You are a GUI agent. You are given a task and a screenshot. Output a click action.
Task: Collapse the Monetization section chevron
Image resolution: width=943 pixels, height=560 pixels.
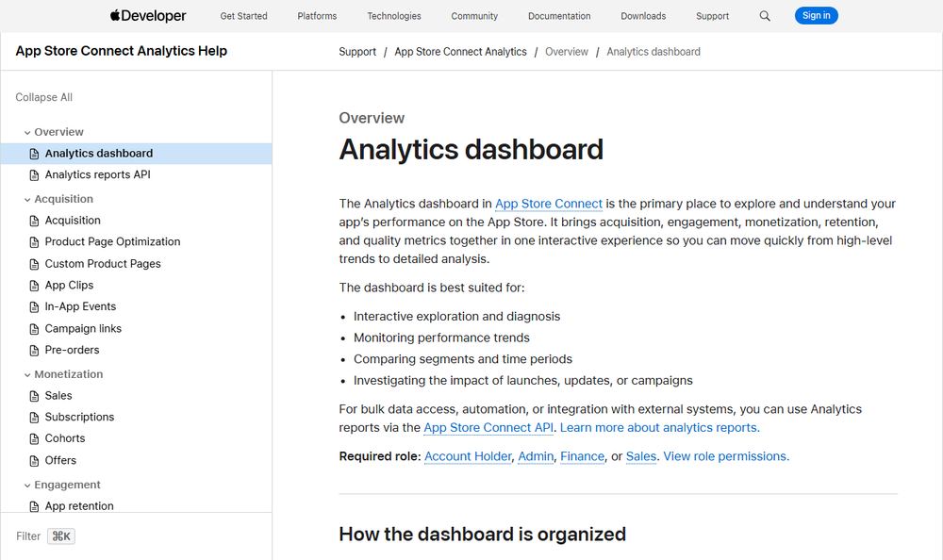point(27,374)
